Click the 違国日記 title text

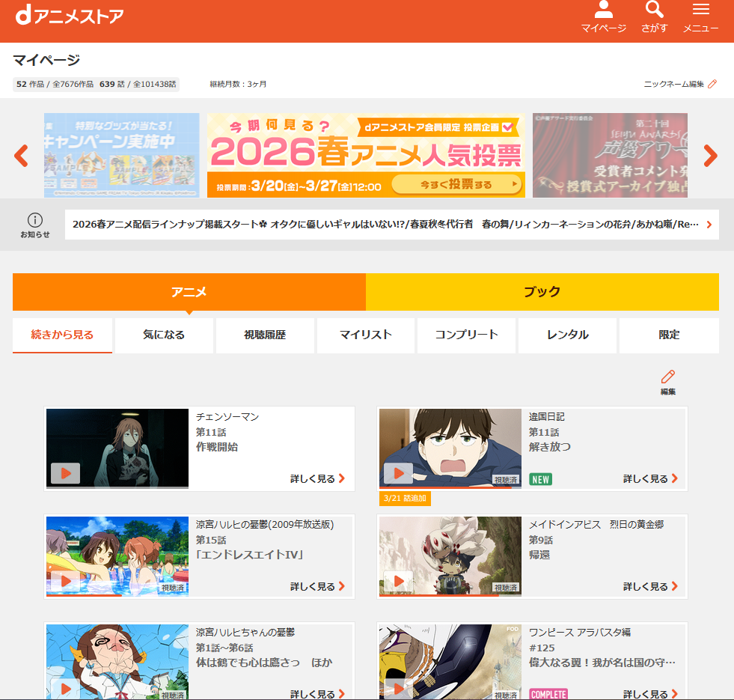pyautogui.click(x=546, y=416)
